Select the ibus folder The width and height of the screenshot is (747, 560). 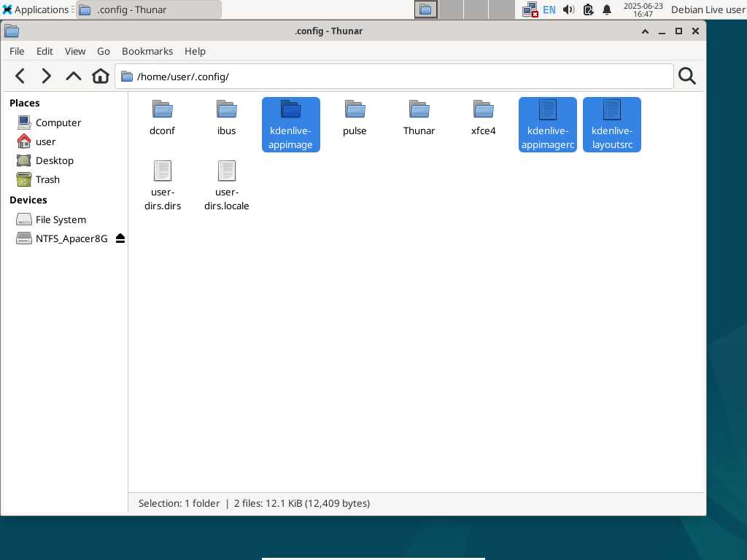227,117
